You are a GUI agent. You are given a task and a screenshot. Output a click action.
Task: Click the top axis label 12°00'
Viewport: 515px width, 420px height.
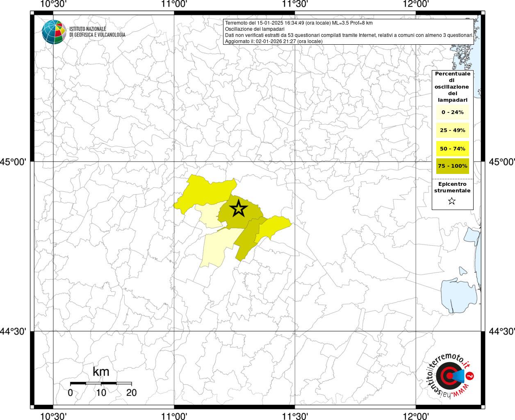[x=416, y=4]
